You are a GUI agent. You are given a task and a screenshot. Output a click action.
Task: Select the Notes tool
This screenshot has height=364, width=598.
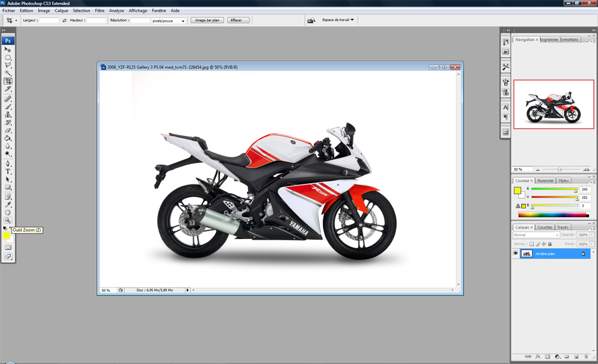tap(8, 197)
